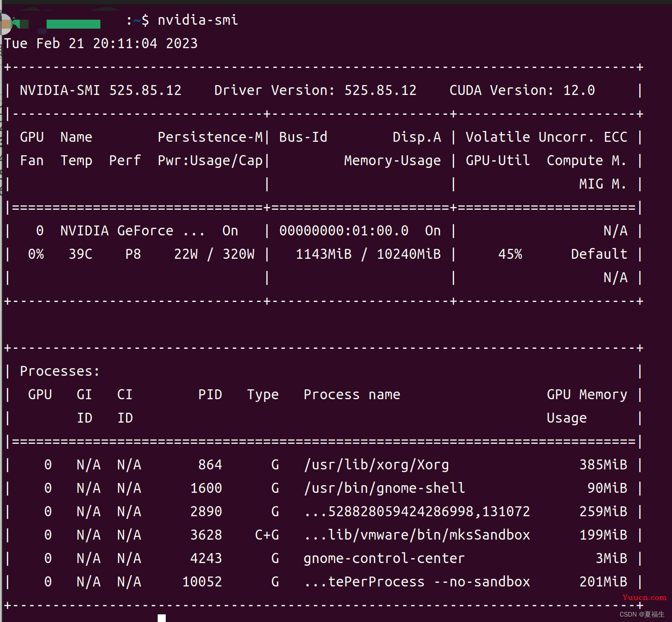This screenshot has width=672, height=622.
Task: Click process '/usr/bin/gnome-shell'
Action: (x=384, y=488)
